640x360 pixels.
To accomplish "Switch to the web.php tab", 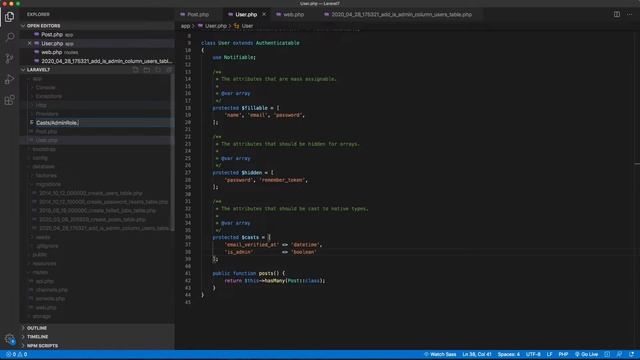I will point(293,14).
